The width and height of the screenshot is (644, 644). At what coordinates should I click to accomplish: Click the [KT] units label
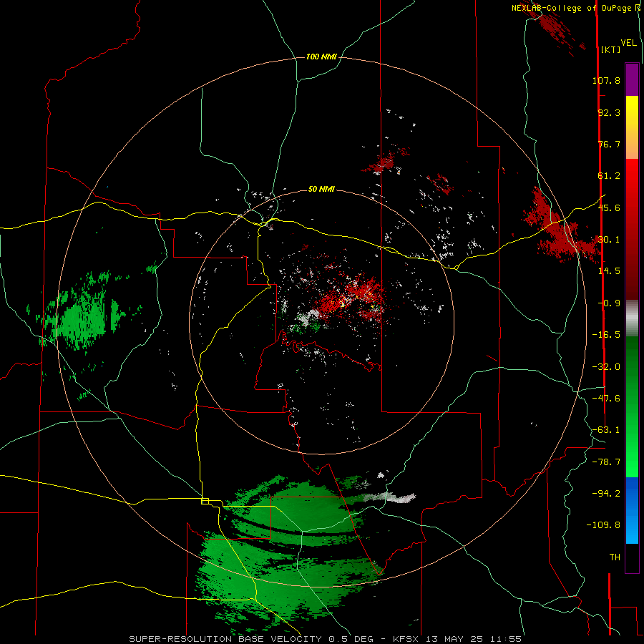click(x=611, y=49)
